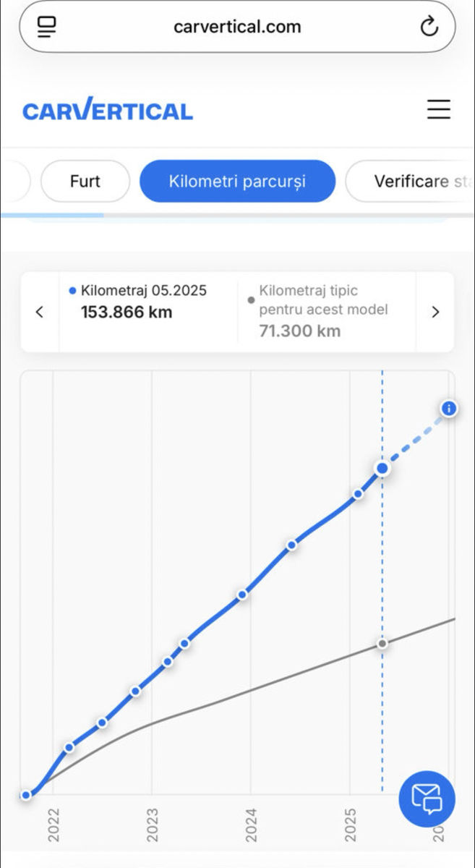Select the highlighted 05.2025 mileage point
This screenshot has height=868, width=475.
point(382,469)
